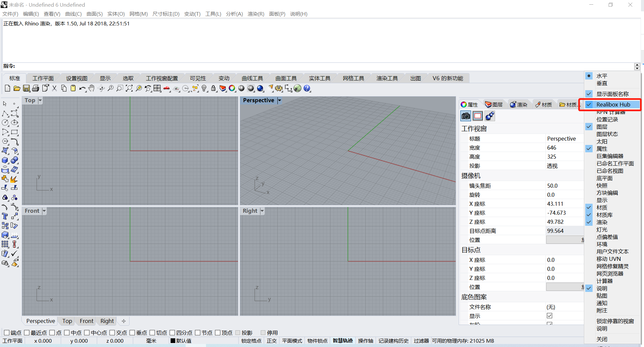Uncheck the 显示 checkbox under 底色图案

pos(550,316)
